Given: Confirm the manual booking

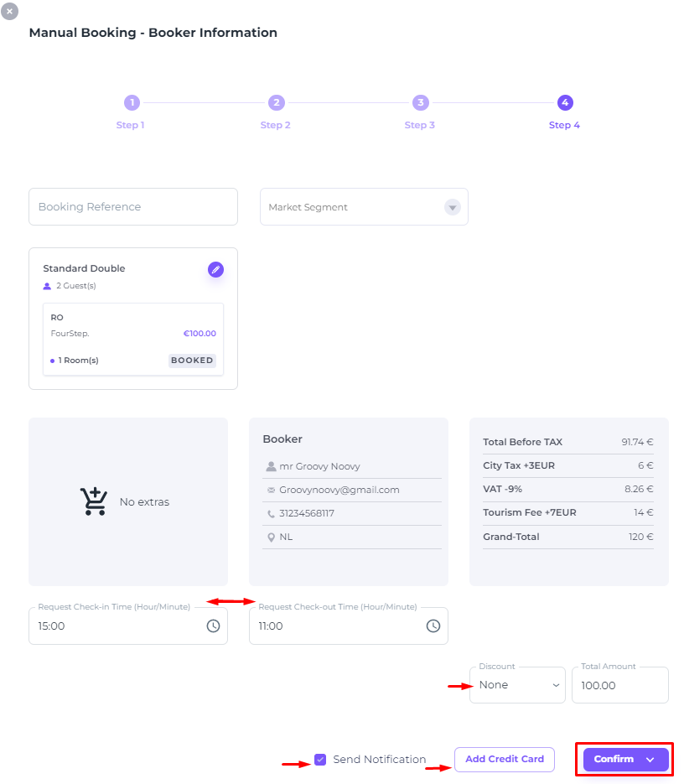Looking at the screenshot, I should (x=614, y=760).
